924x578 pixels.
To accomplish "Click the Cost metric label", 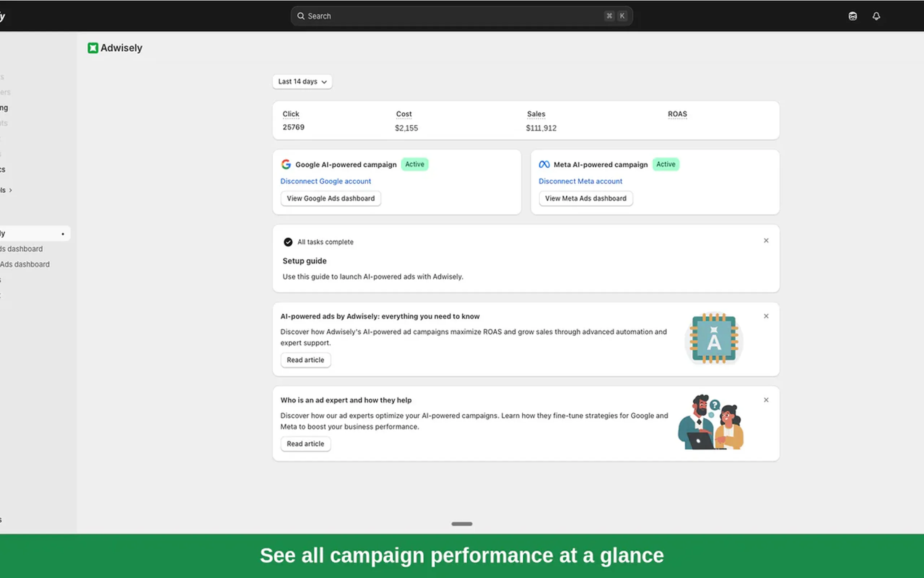I will pyautogui.click(x=404, y=114).
